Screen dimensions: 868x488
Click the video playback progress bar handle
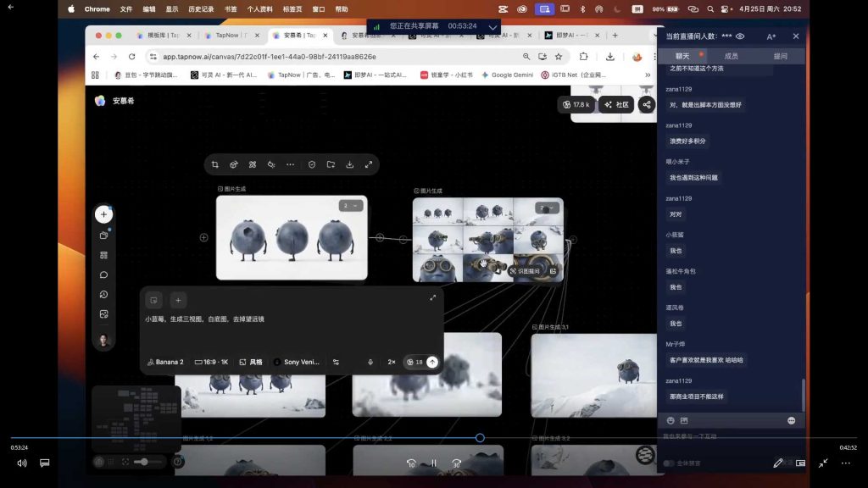[480, 438]
